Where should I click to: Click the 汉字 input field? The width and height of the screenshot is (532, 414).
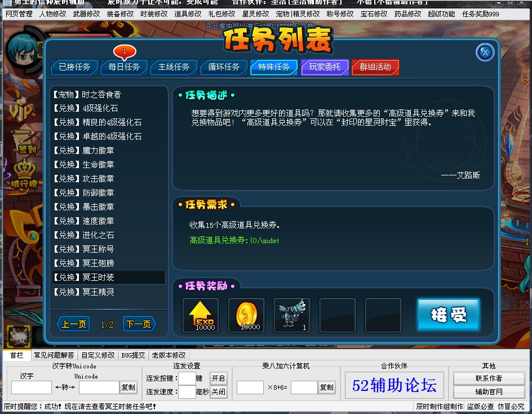[x=31, y=387]
